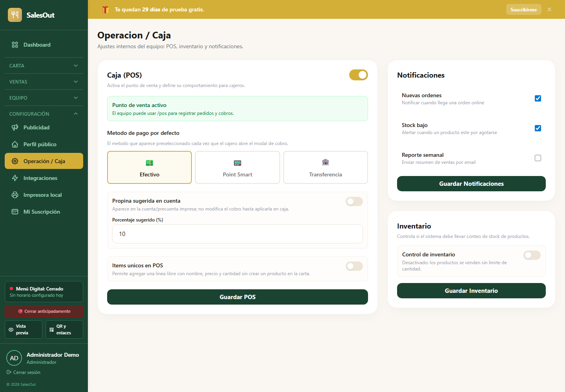Uncheck Nuevas ordenes notification checkbox

[x=538, y=98]
